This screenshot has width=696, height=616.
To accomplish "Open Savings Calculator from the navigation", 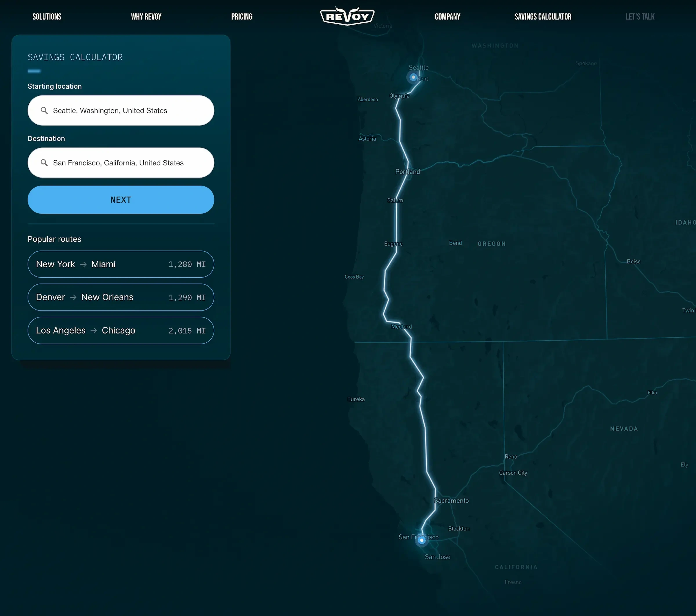I will tap(543, 17).
